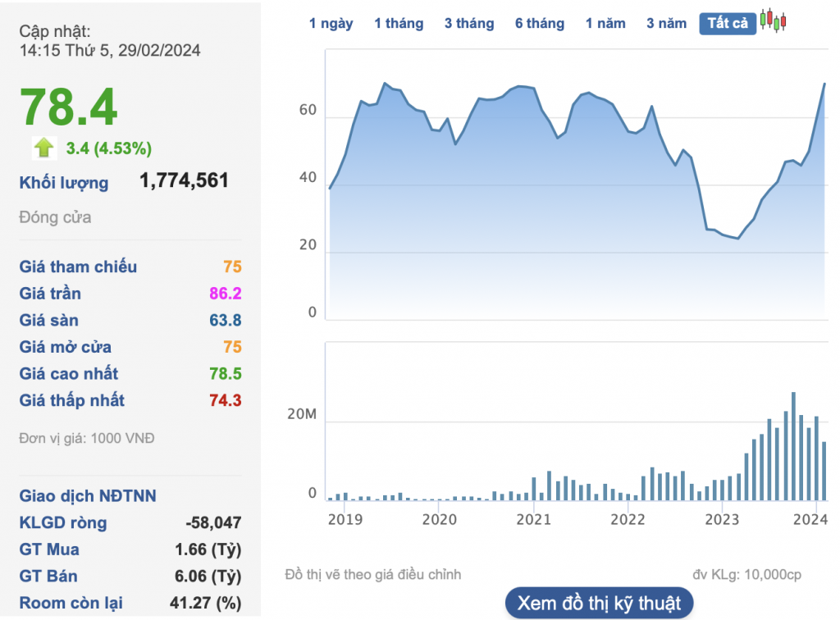The image size is (840, 620).
Task: Choose the "6 tháng" time range
Action: [x=540, y=23]
